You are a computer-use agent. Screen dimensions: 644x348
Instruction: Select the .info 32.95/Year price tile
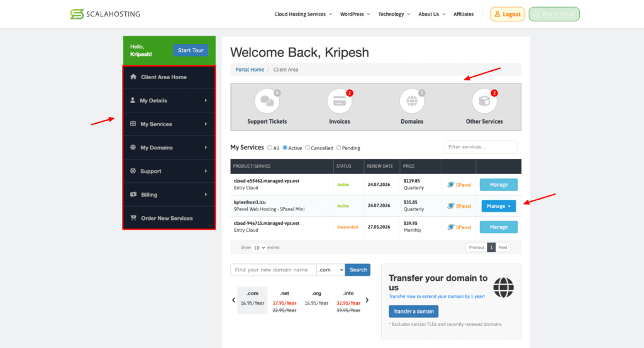(348, 302)
